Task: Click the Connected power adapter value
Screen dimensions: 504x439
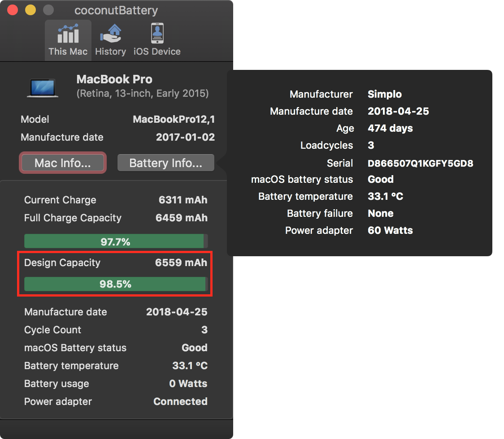Action: (x=181, y=401)
